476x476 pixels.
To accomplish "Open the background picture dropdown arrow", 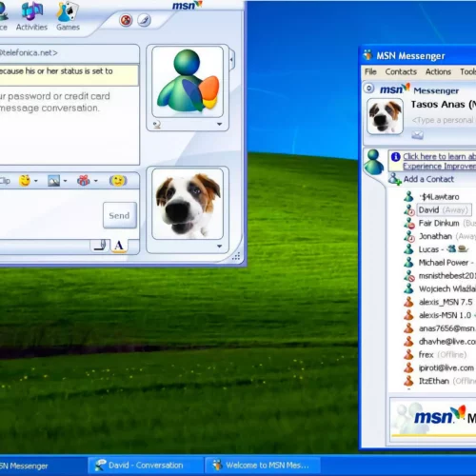I will point(65,181).
